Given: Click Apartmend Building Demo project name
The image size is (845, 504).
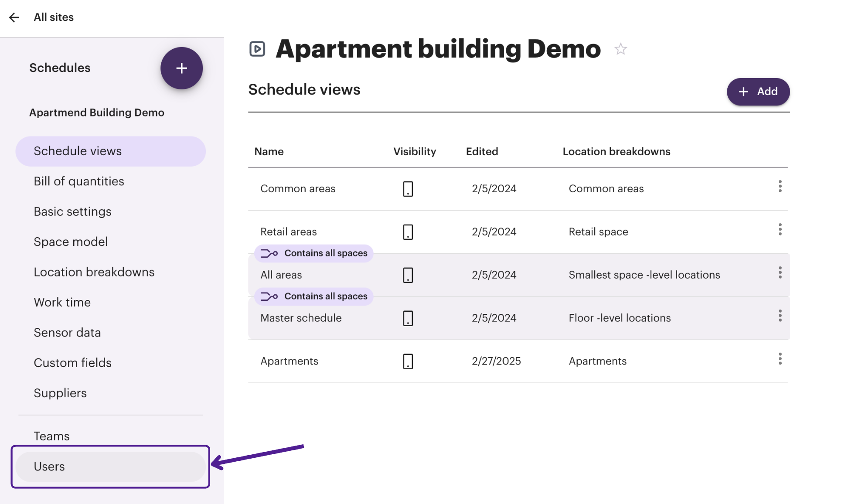Looking at the screenshot, I should pos(97,112).
